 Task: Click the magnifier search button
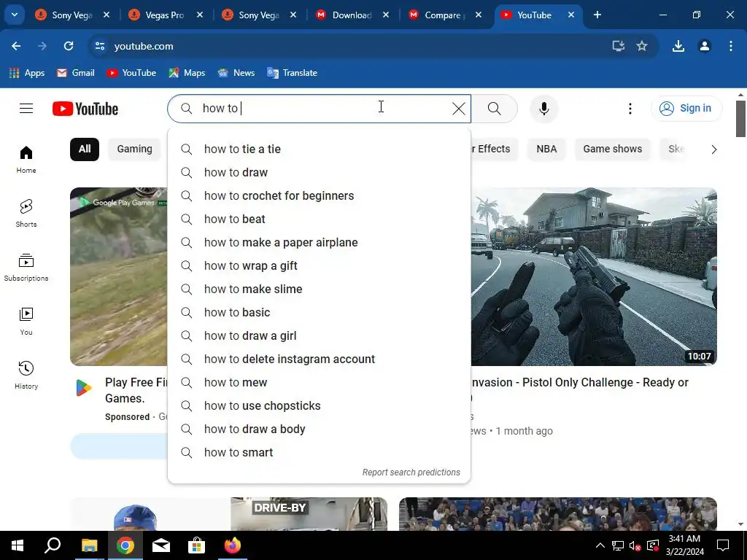495,109
